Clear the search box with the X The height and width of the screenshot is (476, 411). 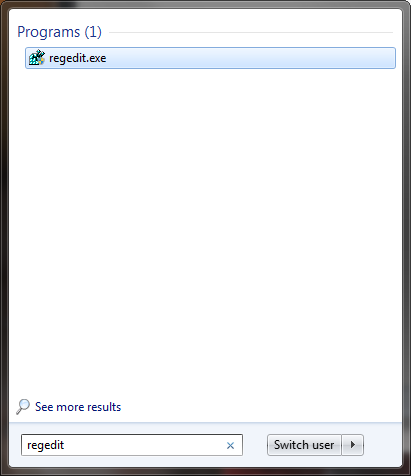click(230, 445)
